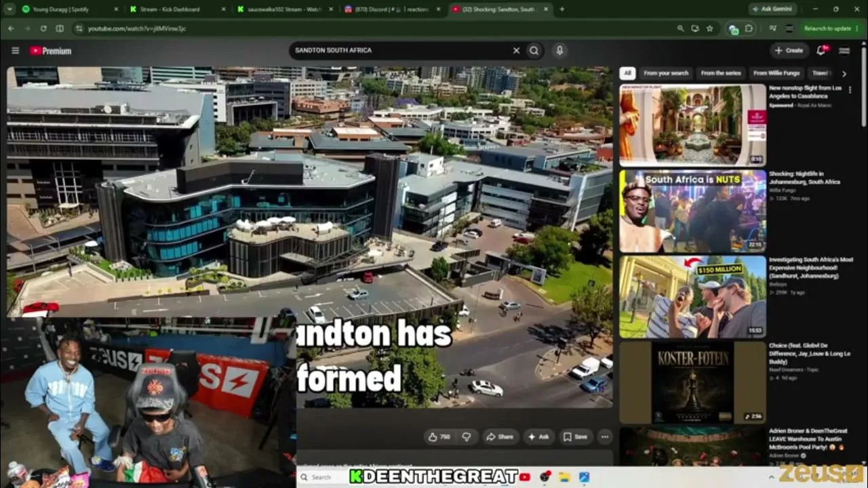The height and width of the screenshot is (488, 868).
Task: Open the $150 MILLION neighbourhood thumbnail
Action: [x=692, y=297]
